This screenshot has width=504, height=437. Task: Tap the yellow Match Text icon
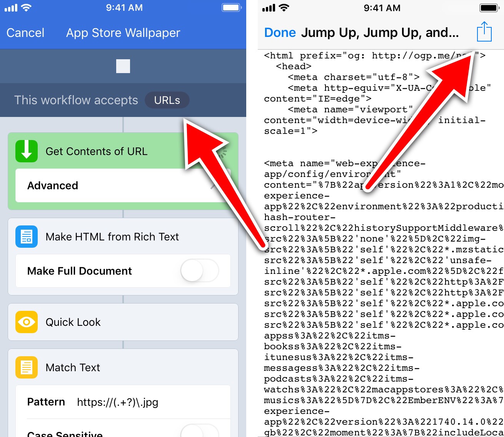(x=27, y=367)
